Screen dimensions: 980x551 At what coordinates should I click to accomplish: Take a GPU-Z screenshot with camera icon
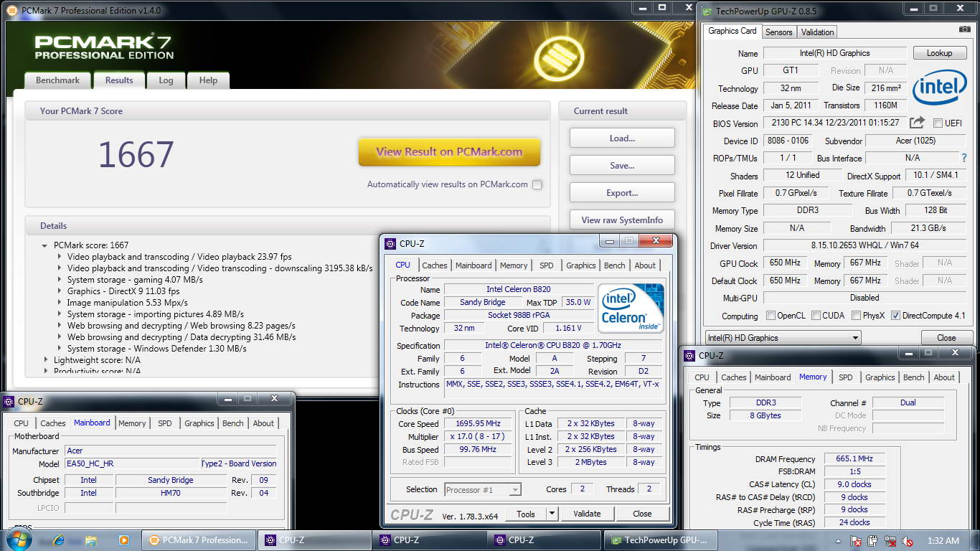(x=965, y=29)
